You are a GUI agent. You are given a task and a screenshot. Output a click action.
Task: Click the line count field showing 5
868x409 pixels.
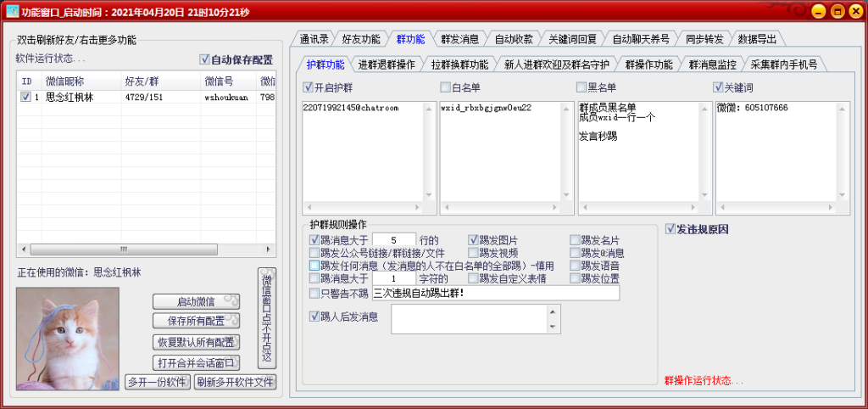coord(393,240)
